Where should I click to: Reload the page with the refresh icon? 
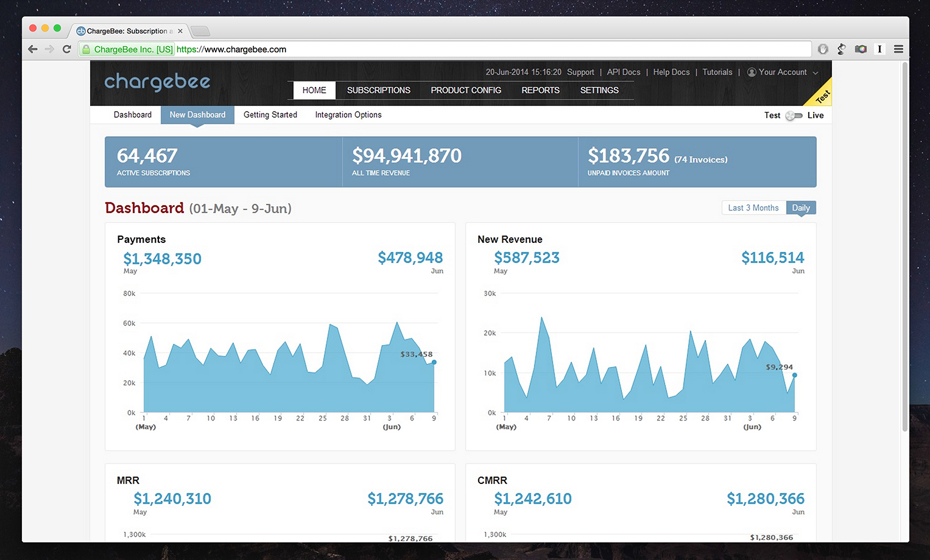pos(67,49)
